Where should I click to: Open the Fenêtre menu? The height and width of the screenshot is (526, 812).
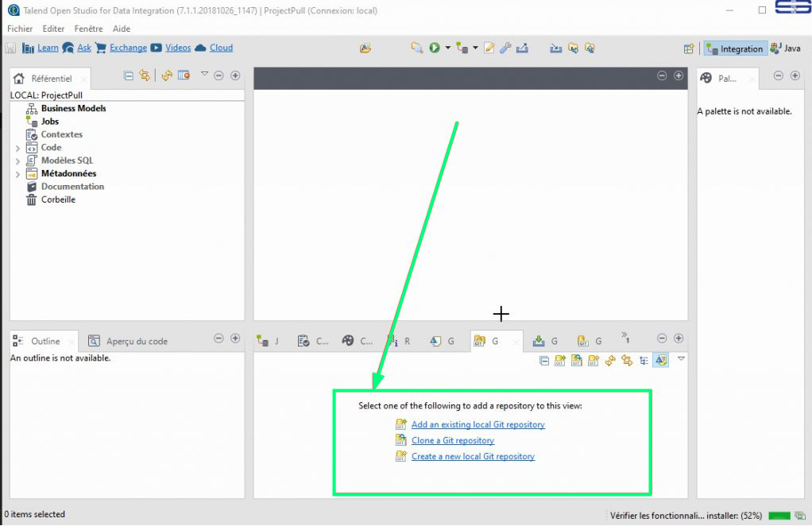click(x=88, y=29)
